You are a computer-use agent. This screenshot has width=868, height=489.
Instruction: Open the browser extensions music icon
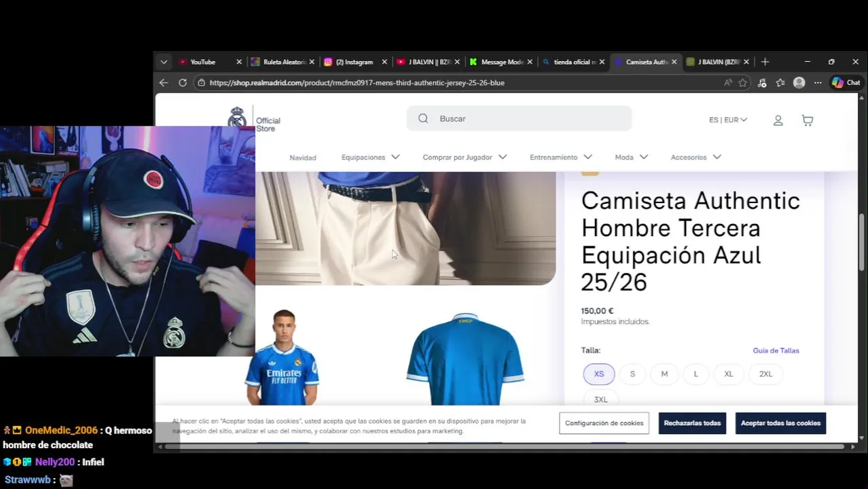[x=762, y=82]
